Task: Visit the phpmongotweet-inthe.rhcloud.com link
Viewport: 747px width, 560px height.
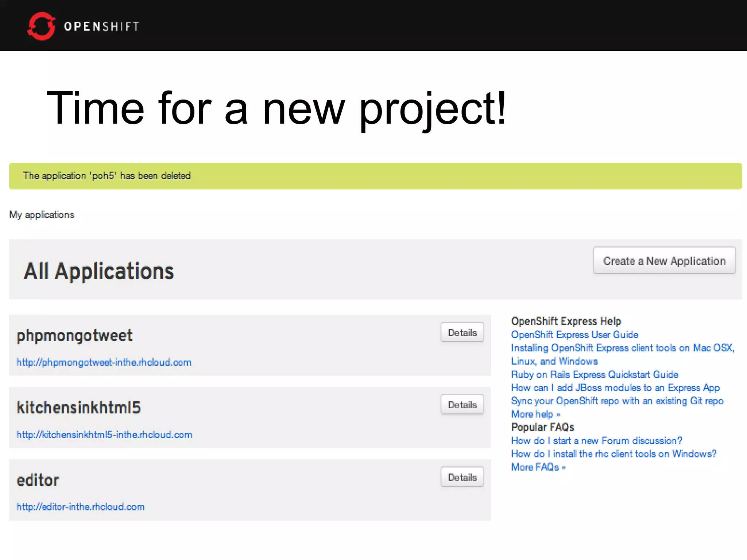Action: tap(104, 362)
